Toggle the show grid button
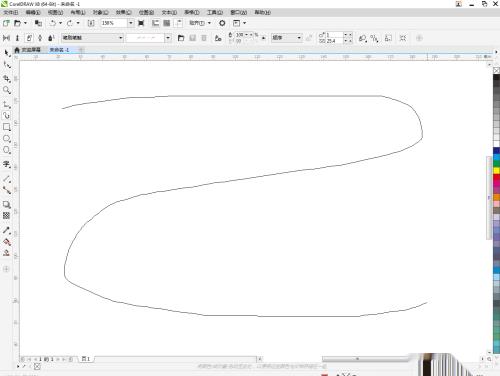This screenshot has height=376, width=500. pos(167,23)
